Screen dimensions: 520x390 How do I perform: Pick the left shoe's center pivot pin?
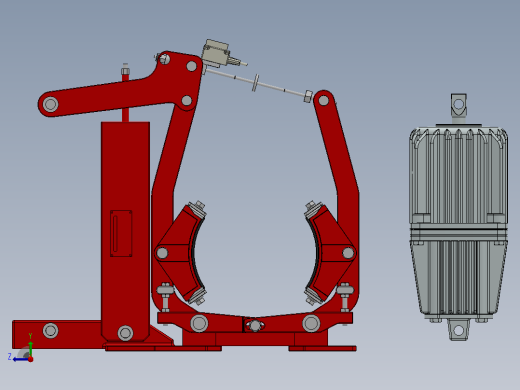point(162,253)
